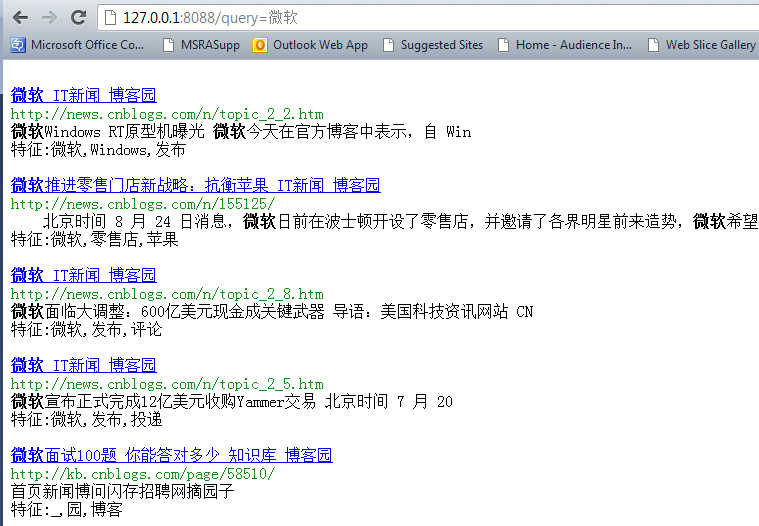Click the Outlook Web App orange icon
This screenshot has height=526, width=759.
point(260,45)
